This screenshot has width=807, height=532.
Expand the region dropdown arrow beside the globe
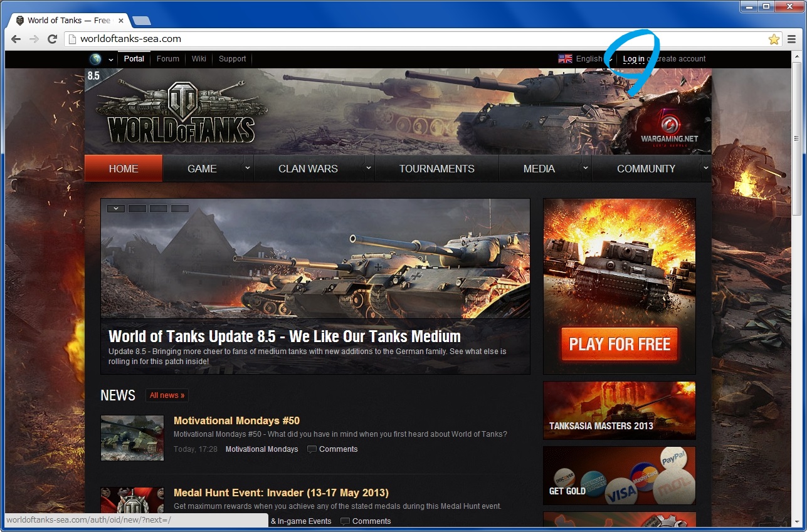click(111, 60)
